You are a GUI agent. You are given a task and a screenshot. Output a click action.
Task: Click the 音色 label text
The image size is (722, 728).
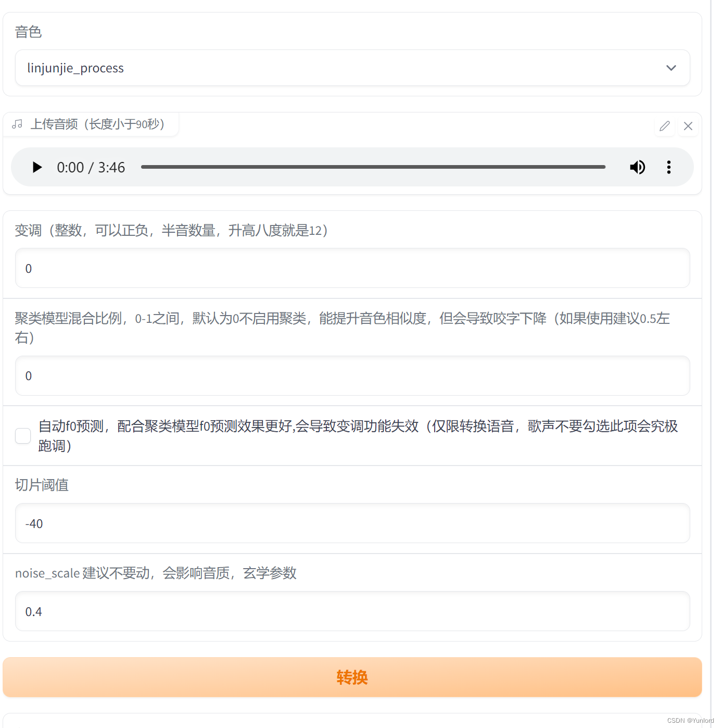tap(28, 32)
